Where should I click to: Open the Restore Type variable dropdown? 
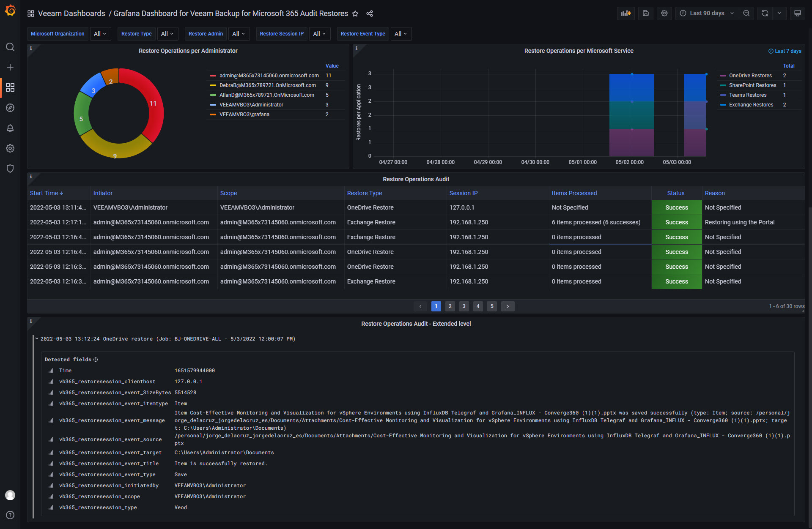click(167, 34)
